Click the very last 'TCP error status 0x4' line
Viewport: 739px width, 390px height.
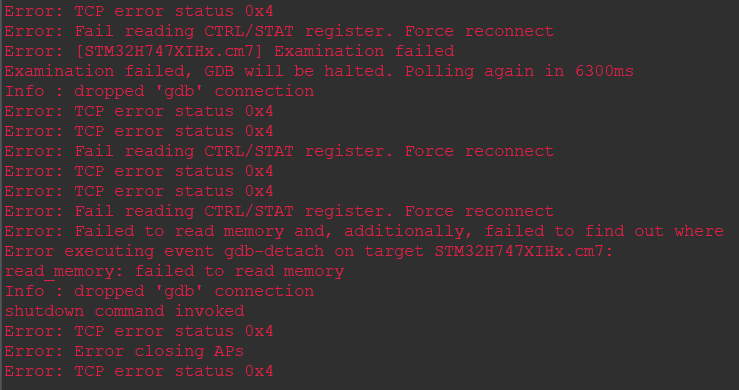tap(139, 371)
